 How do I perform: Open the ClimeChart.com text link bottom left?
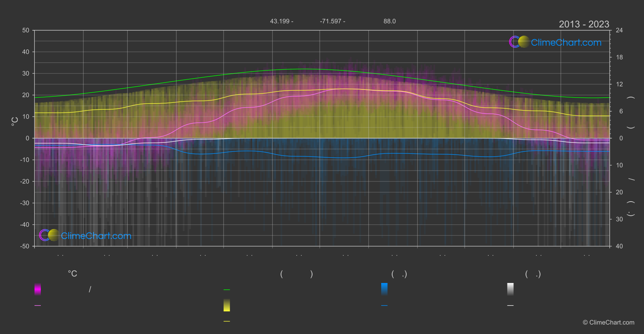coord(96,236)
